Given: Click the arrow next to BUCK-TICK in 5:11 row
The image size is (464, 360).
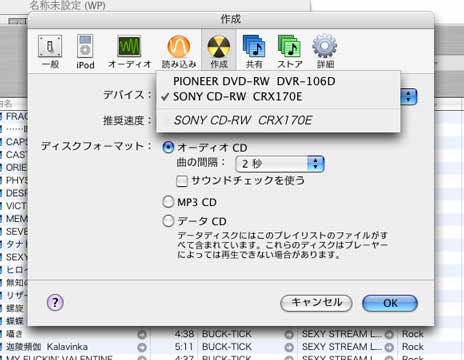Looking at the screenshot, I should click(x=289, y=348).
